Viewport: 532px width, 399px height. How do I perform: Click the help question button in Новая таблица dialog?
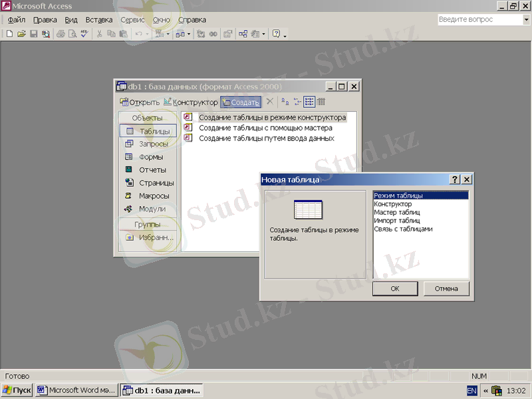click(x=456, y=180)
